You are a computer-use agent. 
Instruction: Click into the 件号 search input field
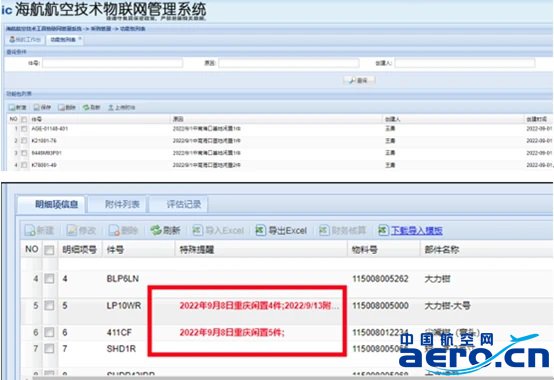click(x=112, y=63)
